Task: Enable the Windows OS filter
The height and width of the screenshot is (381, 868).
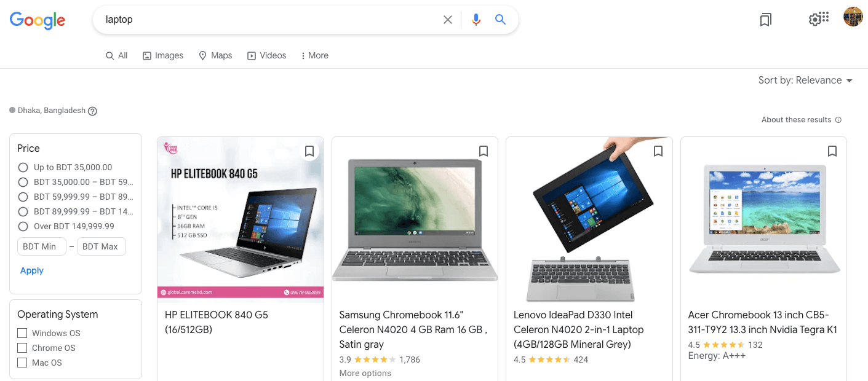Action: pyautogui.click(x=22, y=332)
